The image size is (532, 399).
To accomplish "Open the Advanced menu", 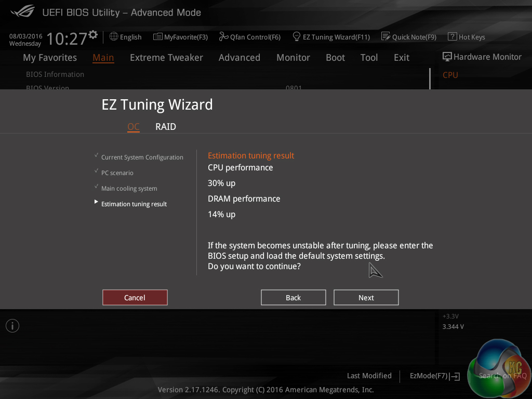I will pyautogui.click(x=239, y=58).
